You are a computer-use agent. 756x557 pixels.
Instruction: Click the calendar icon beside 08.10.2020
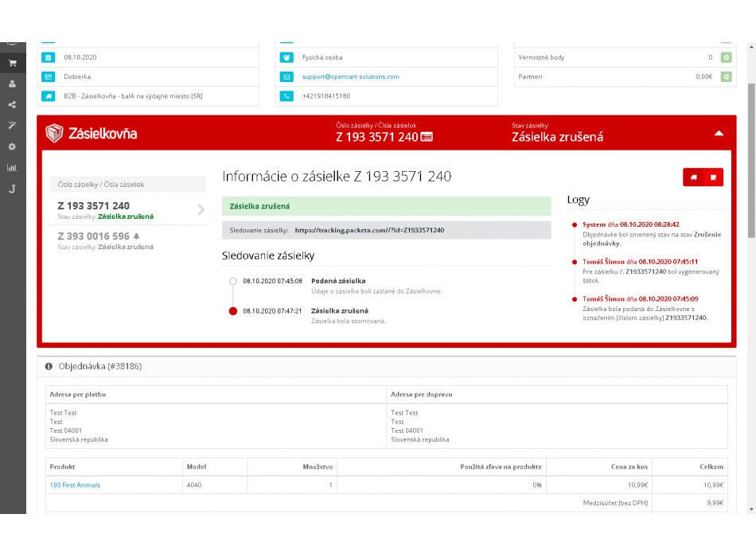(x=49, y=57)
